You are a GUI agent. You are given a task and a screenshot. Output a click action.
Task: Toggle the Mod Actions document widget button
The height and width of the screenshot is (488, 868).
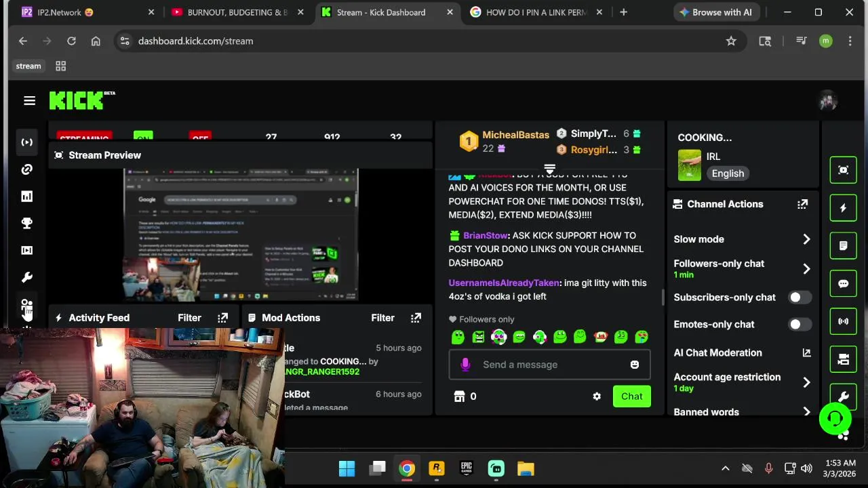tap(844, 246)
